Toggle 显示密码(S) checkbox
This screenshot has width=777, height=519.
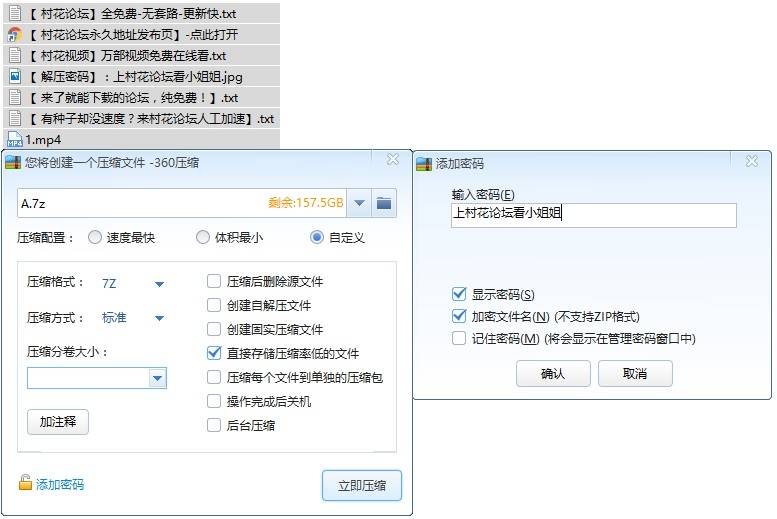[459, 294]
